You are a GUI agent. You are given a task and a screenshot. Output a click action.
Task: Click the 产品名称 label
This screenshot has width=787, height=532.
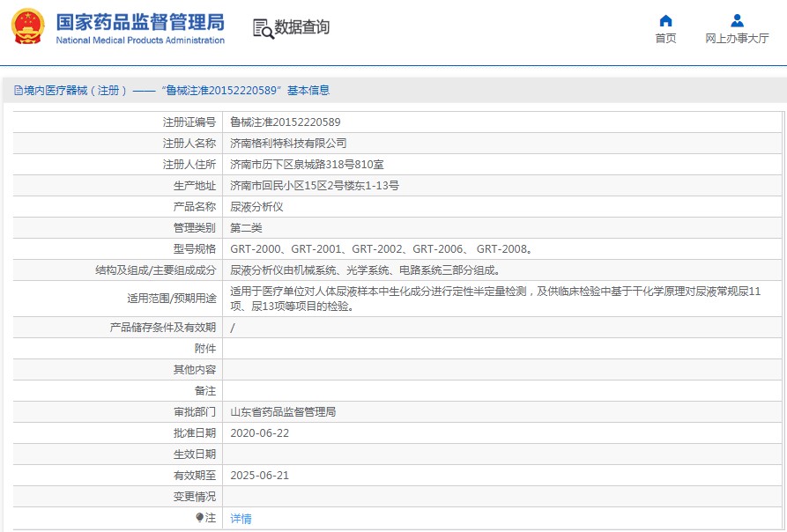click(195, 207)
